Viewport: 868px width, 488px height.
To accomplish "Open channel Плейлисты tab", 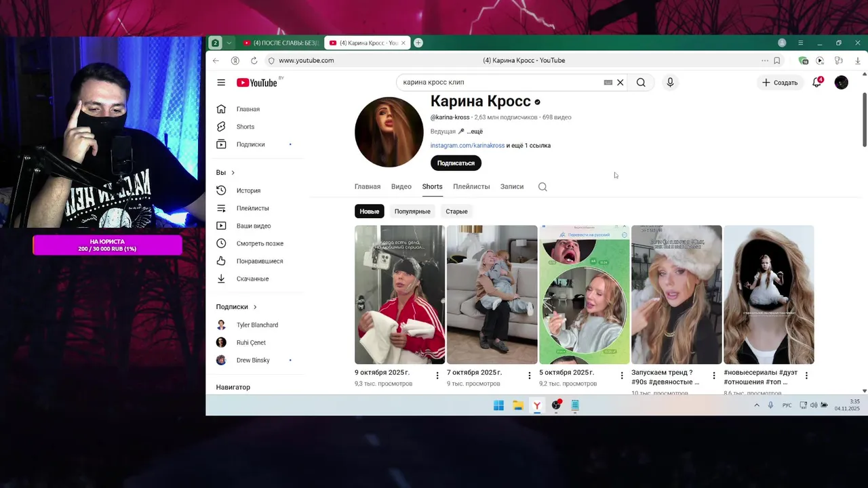I will point(471,187).
